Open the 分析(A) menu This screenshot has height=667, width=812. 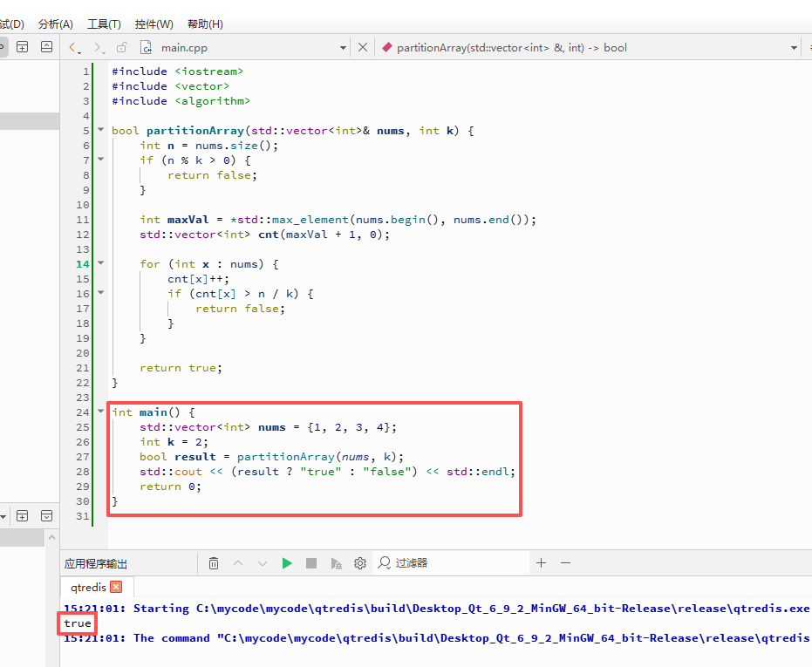click(x=56, y=24)
